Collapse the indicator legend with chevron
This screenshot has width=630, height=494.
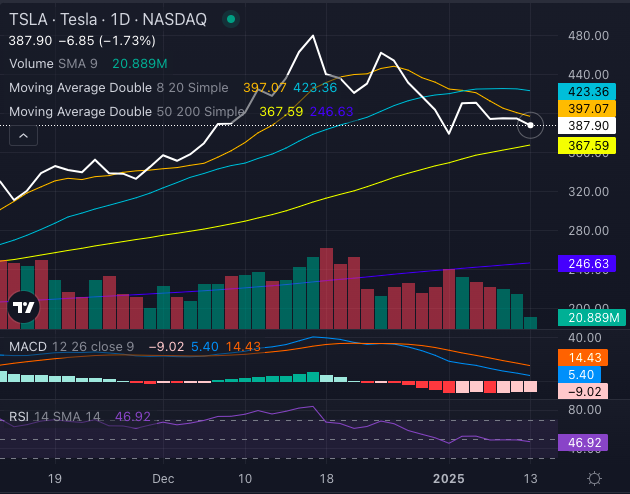[18, 138]
